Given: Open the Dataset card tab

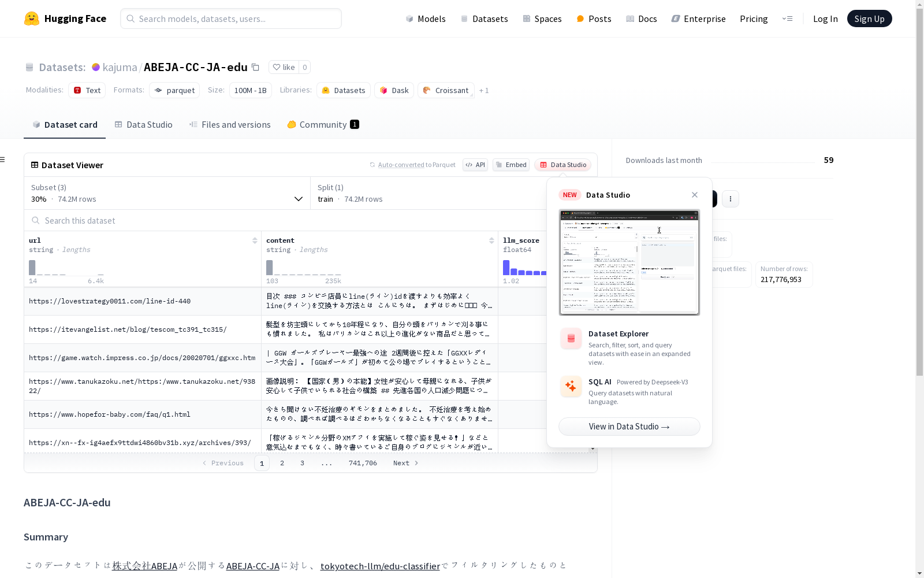Looking at the screenshot, I should [x=65, y=124].
